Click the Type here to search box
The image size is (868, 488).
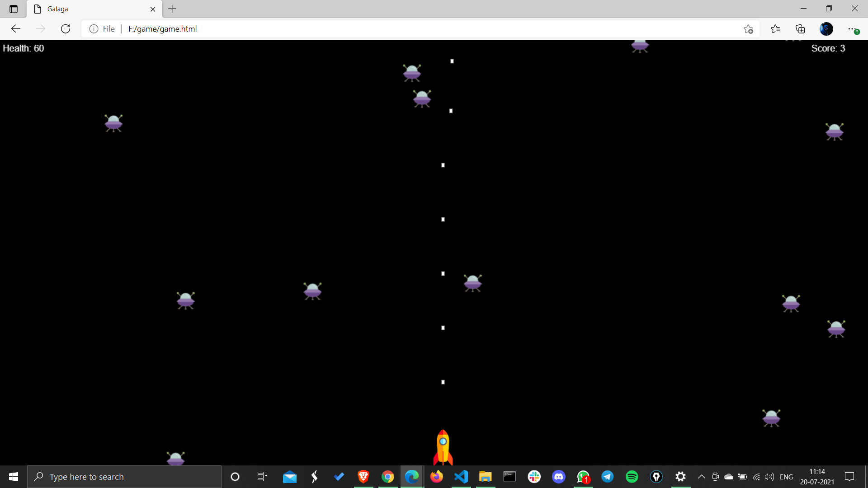124,477
